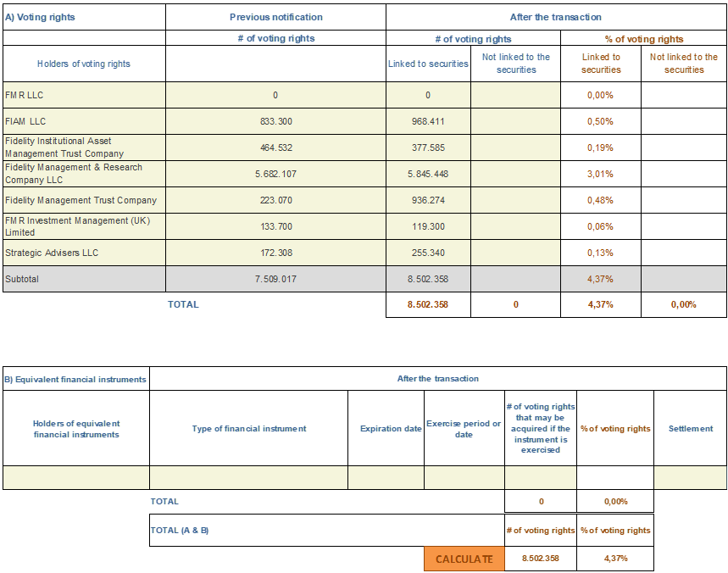
Task: Click the 0,06% voting rights cell
Action: pos(601,226)
